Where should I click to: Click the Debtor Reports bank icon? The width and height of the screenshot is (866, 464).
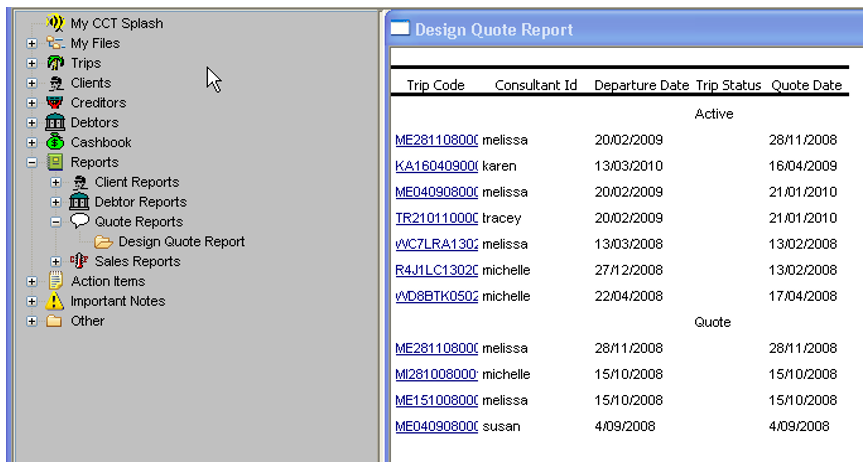[x=79, y=202]
